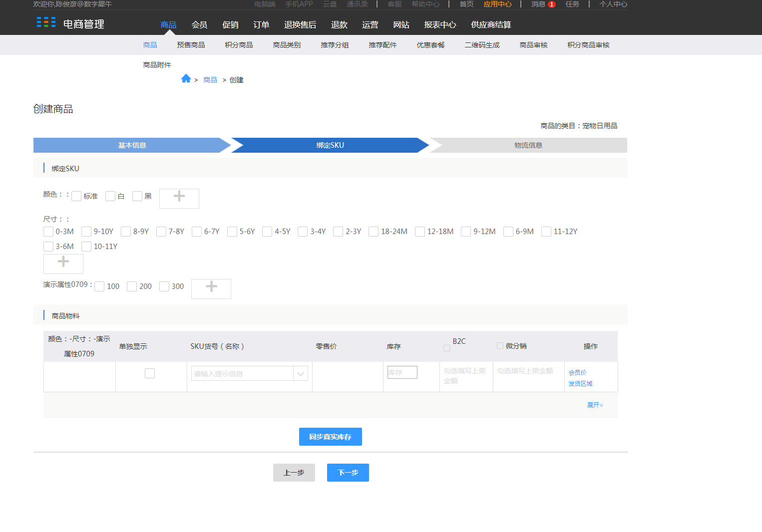Switch to 商品类别 submenu tab

pyautogui.click(x=287, y=45)
